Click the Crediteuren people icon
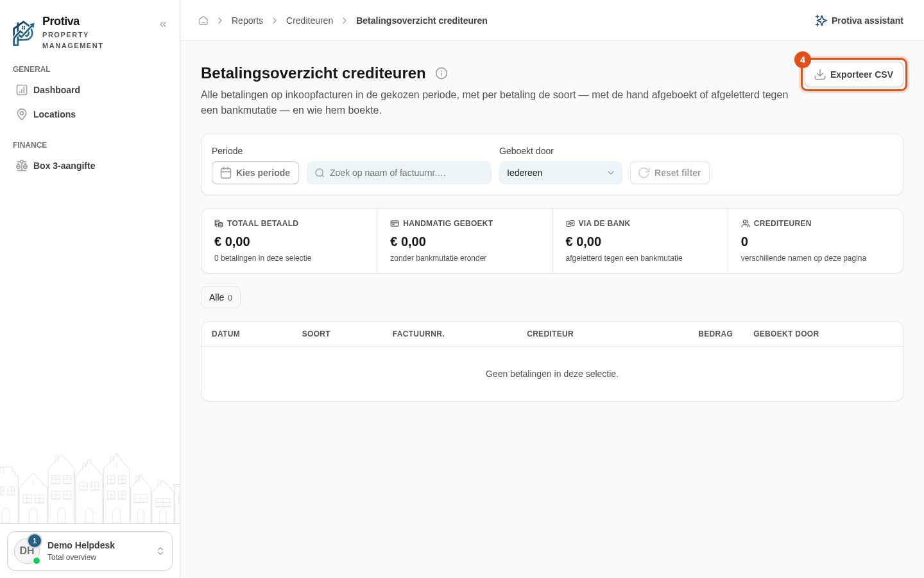The height and width of the screenshot is (578, 924). pyautogui.click(x=746, y=223)
